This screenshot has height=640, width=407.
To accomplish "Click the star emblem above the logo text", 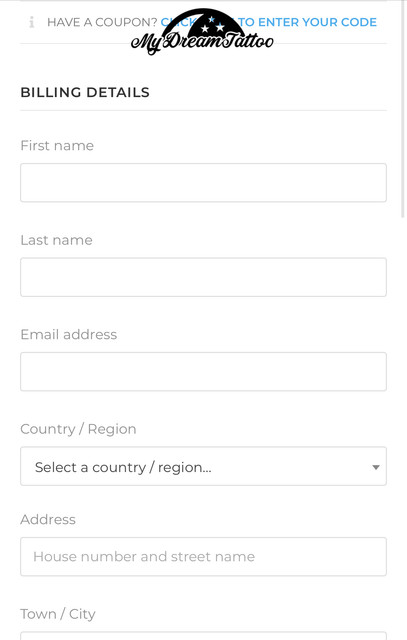I will (211, 24).
